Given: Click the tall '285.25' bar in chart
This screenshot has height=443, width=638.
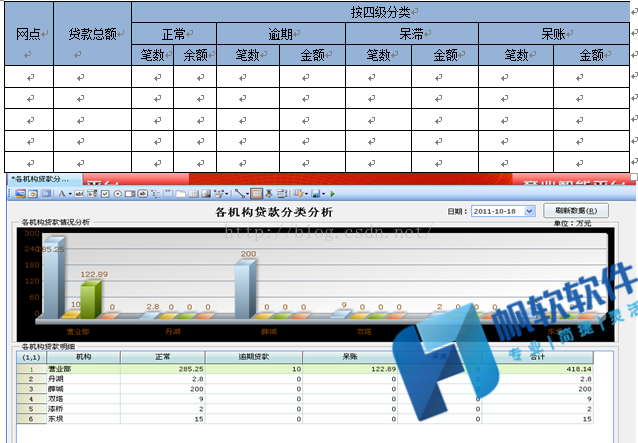Looking at the screenshot, I should pos(53,279).
